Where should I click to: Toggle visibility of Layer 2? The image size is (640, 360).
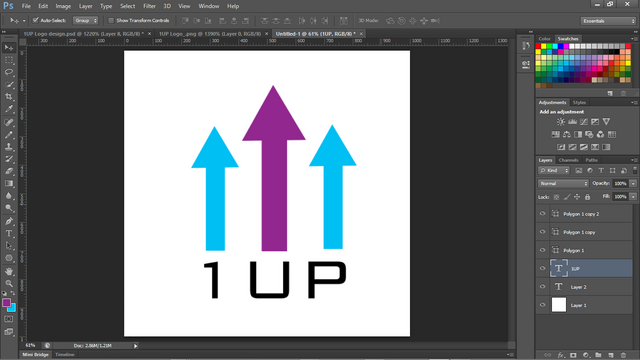click(x=542, y=287)
